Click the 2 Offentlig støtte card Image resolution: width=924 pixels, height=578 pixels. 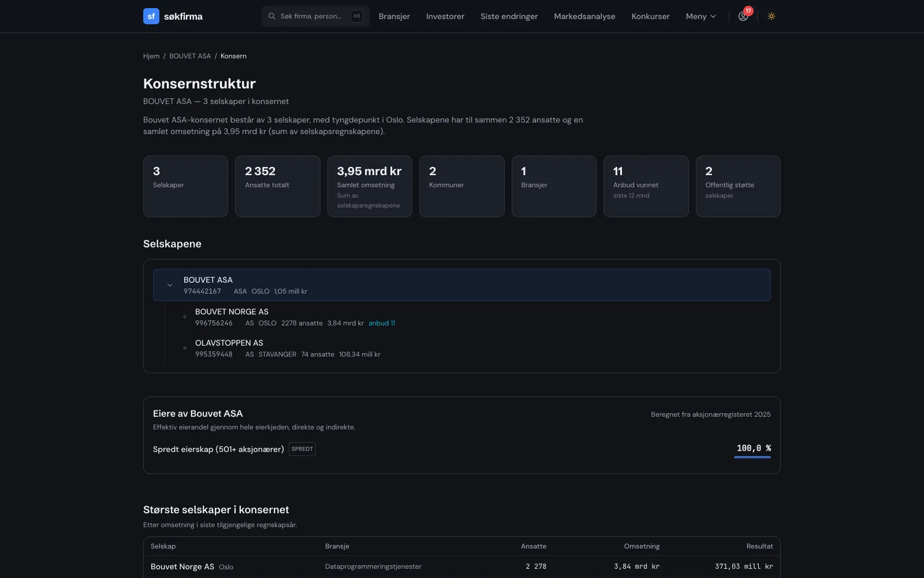[x=738, y=186]
